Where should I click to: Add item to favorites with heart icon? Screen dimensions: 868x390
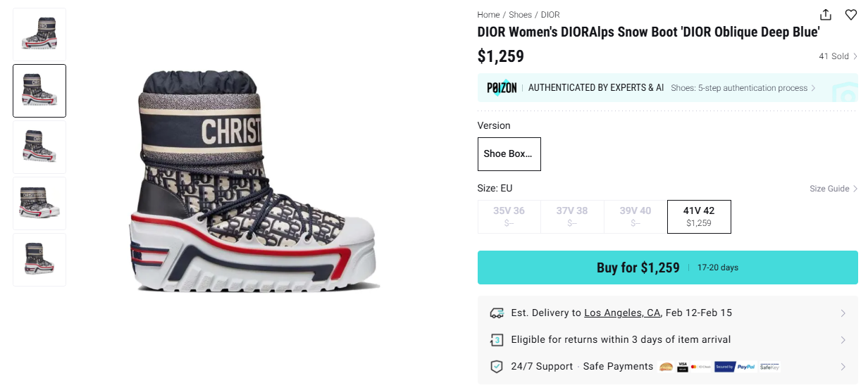tap(851, 15)
